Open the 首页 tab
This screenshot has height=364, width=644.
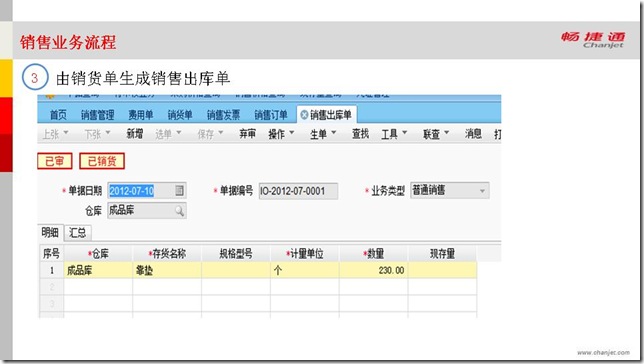pyautogui.click(x=58, y=115)
